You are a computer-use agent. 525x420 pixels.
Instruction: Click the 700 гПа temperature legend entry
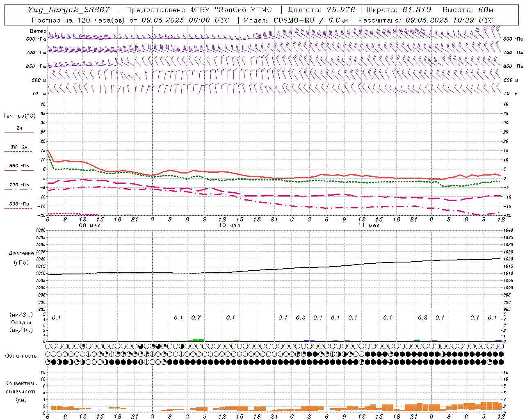[x=19, y=185]
